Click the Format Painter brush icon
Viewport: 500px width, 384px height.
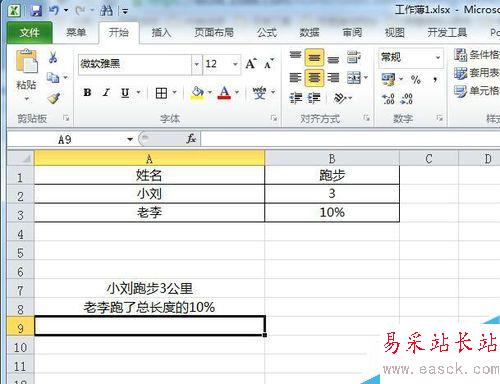[x=54, y=98]
